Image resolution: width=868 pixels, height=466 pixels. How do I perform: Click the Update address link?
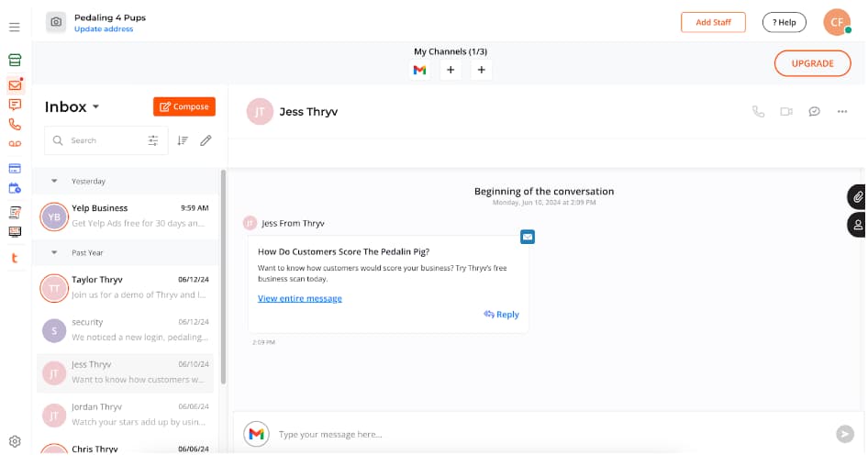[104, 28]
